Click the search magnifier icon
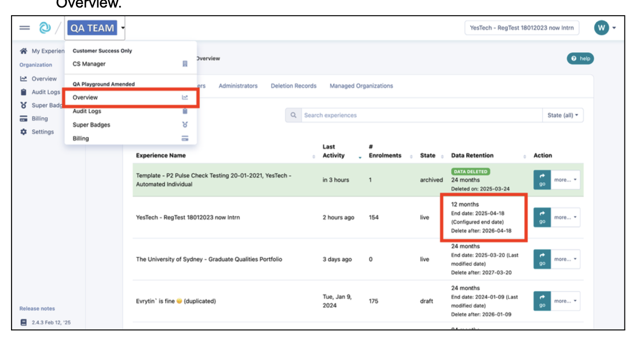Image resolution: width=644 pixels, height=342 pixels. click(294, 115)
